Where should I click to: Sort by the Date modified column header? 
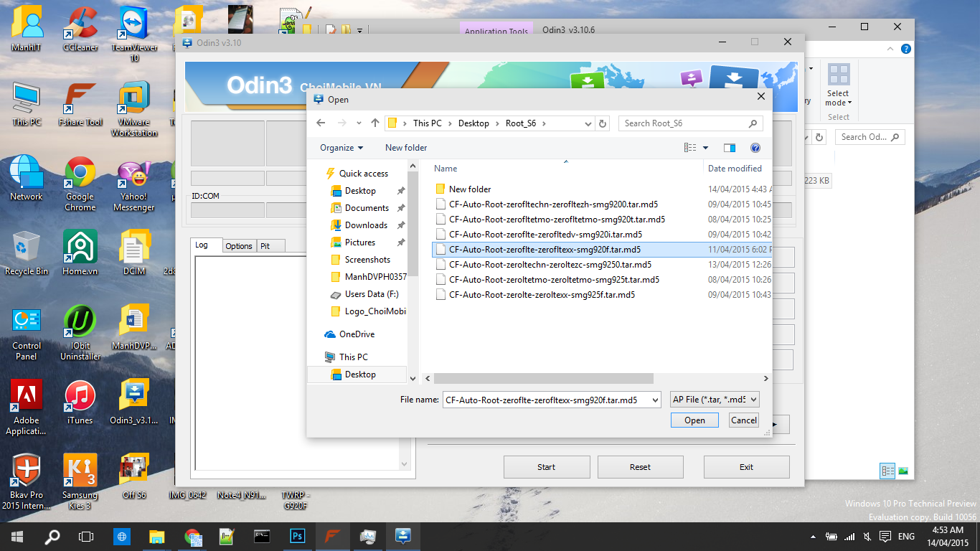tap(735, 169)
